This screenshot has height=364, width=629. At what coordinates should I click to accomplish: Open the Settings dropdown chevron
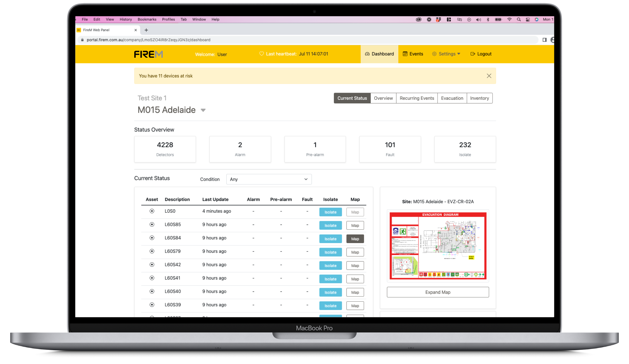coord(459,54)
